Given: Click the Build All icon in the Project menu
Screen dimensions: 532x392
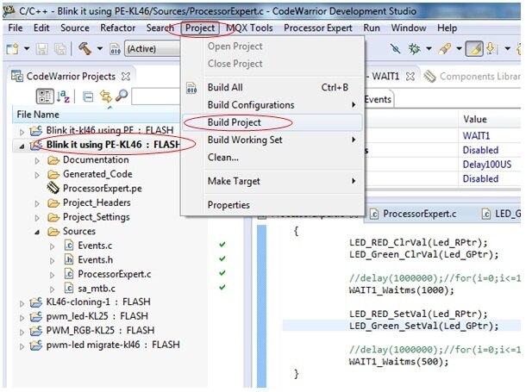Looking at the screenshot, I should tap(191, 88).
